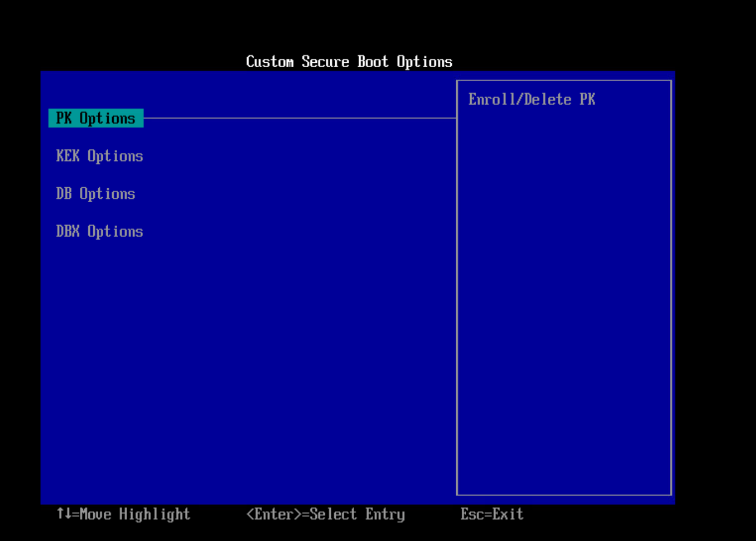Screen dimensions: 756x541
Task: Click the 'Move Highlight' key hint
Action: [123, 514]
